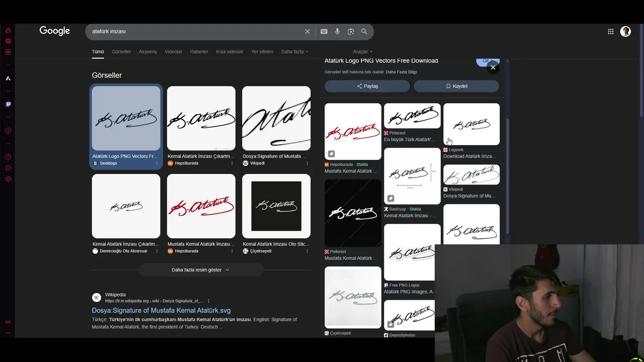Click the magnifier search icon
644x362 pixels.
[364, 31]
